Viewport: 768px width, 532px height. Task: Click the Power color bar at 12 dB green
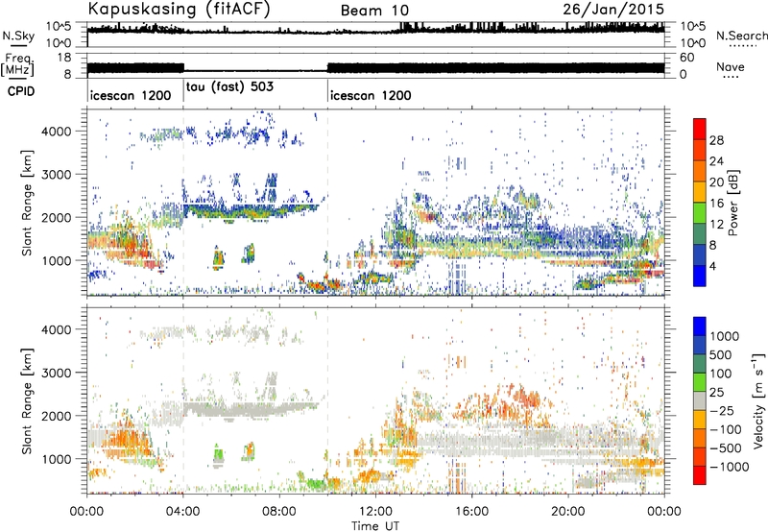click(x=700, y=213)
